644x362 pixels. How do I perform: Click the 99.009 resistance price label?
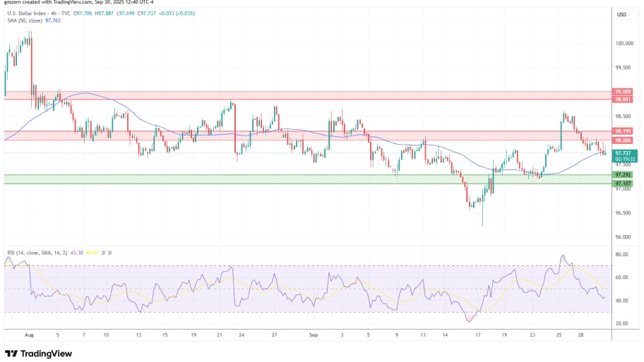point(623,92)
